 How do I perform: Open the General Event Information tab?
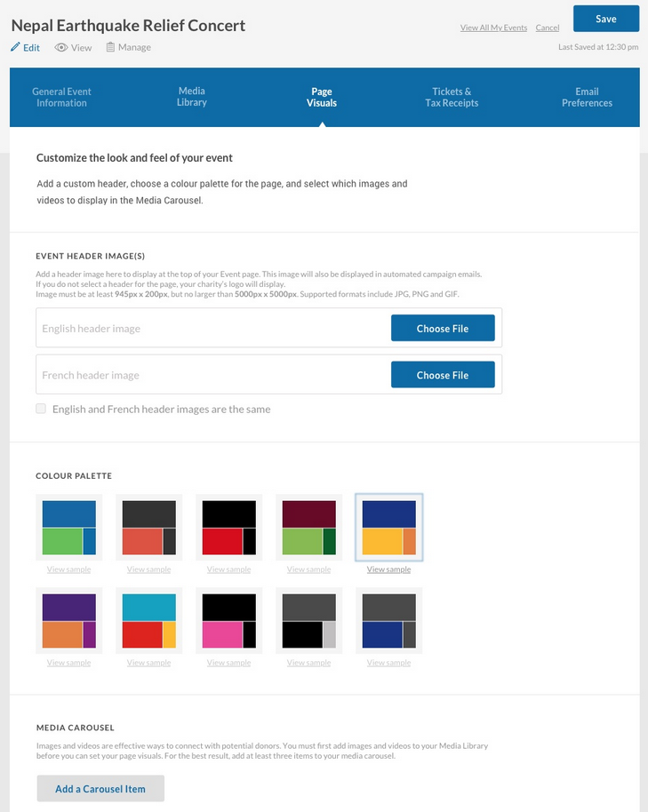point(62,97)
